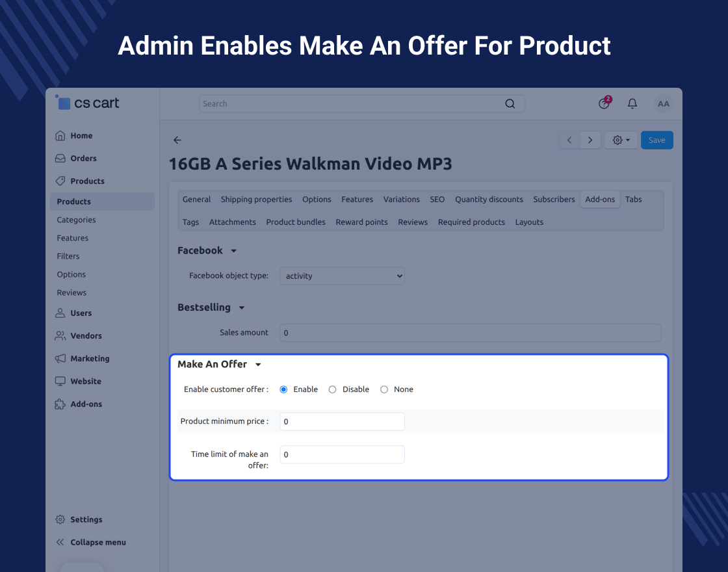
Task: Open the Quantity discounts tab
Action: pos(489,199)
